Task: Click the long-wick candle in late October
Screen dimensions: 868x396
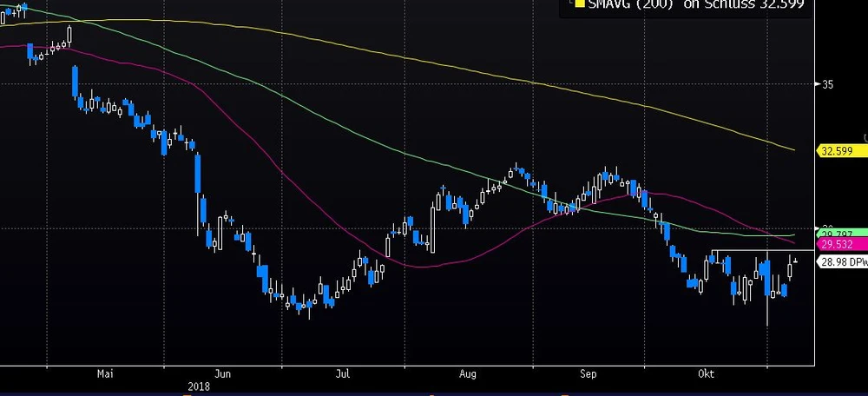Action: tap(767, 287)
